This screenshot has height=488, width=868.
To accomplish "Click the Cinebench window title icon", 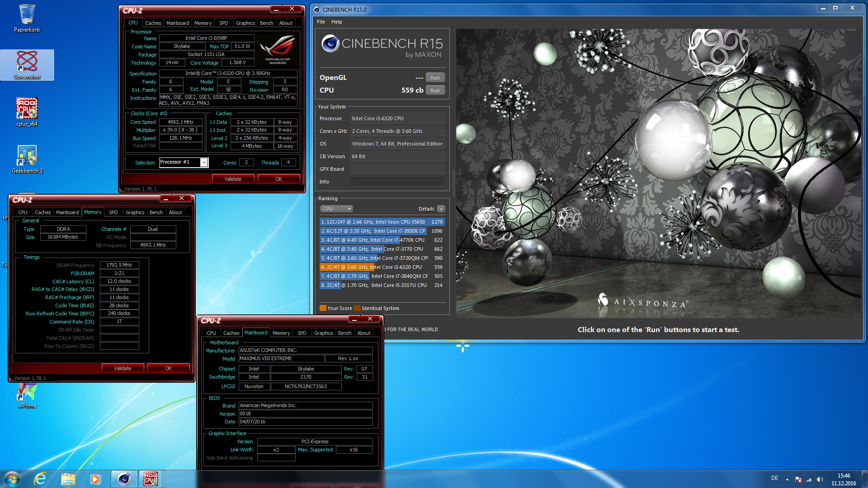I will tap(317, 9).
